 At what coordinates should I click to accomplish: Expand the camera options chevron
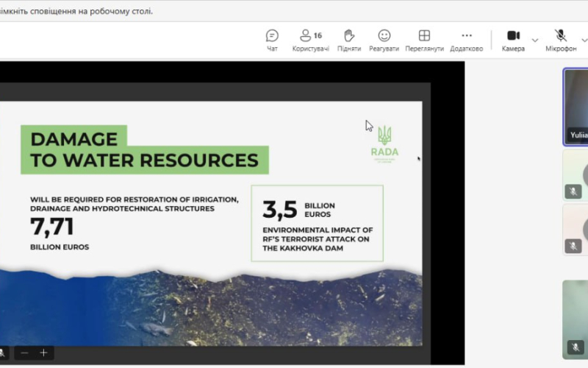(x=535, y=40)
